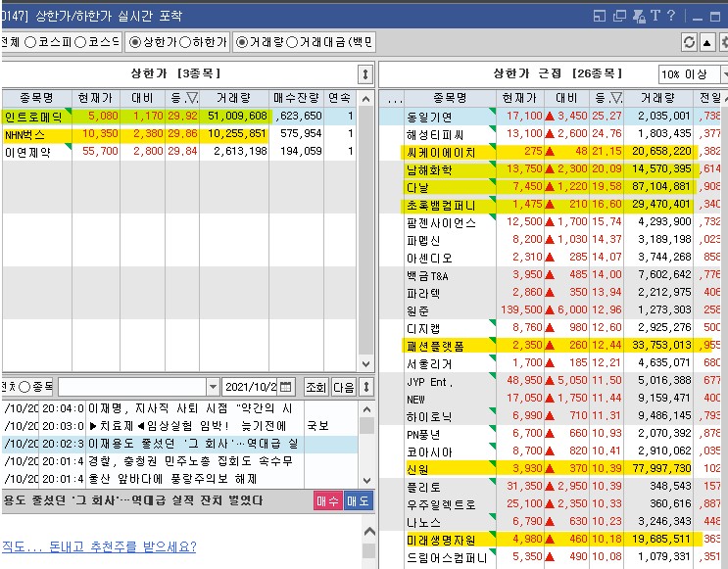Select the 코스피 radio button
The height and width of the screenshot is (569, 728).
30,42
